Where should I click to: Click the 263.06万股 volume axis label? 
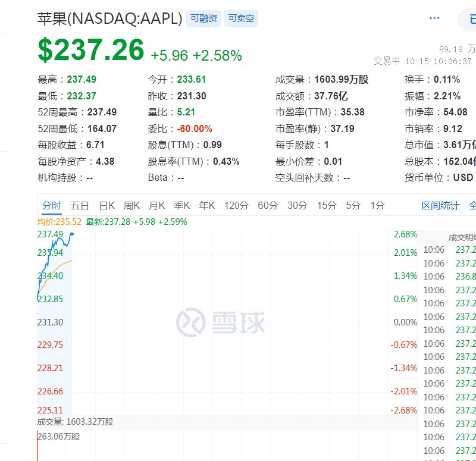[58, 437]
